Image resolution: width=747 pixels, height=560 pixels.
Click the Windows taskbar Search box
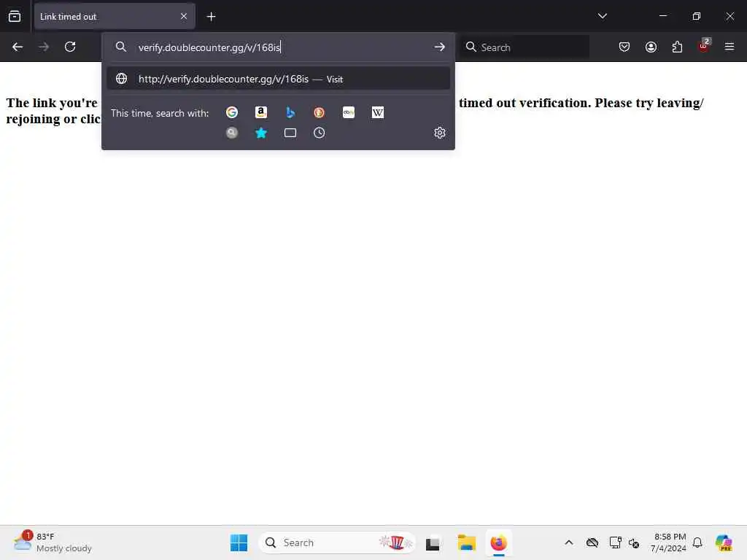coord(337,542)
